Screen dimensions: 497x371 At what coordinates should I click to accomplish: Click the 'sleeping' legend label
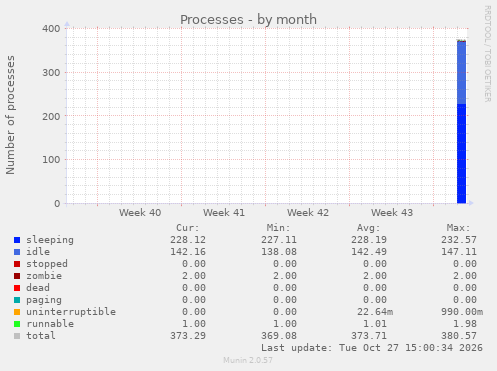[50, 240]
